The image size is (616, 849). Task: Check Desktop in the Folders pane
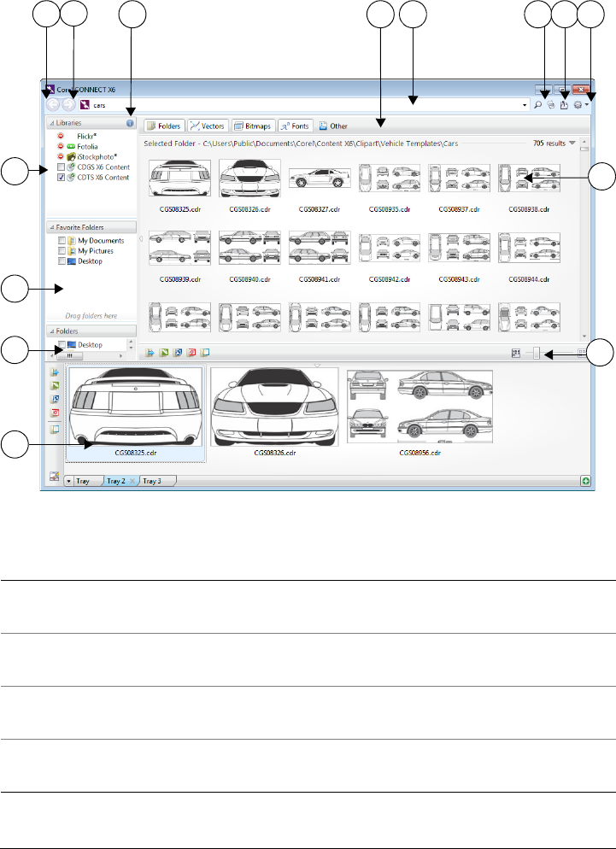pos(62,345)
